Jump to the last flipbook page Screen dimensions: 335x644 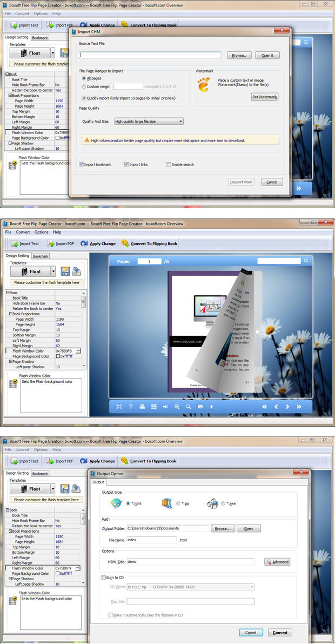299,407
